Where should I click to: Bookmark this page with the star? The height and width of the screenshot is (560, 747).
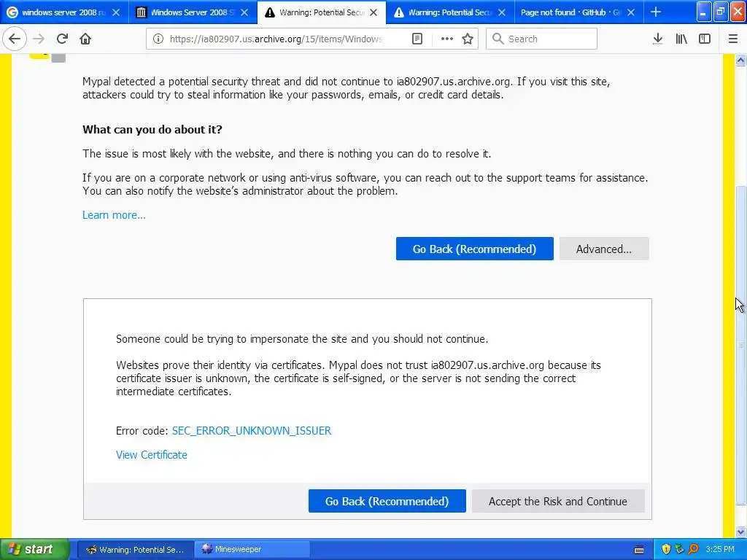pos(468,39)
